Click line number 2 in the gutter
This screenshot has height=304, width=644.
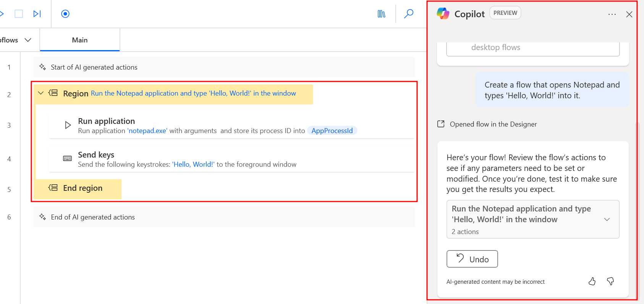[9, 95]
